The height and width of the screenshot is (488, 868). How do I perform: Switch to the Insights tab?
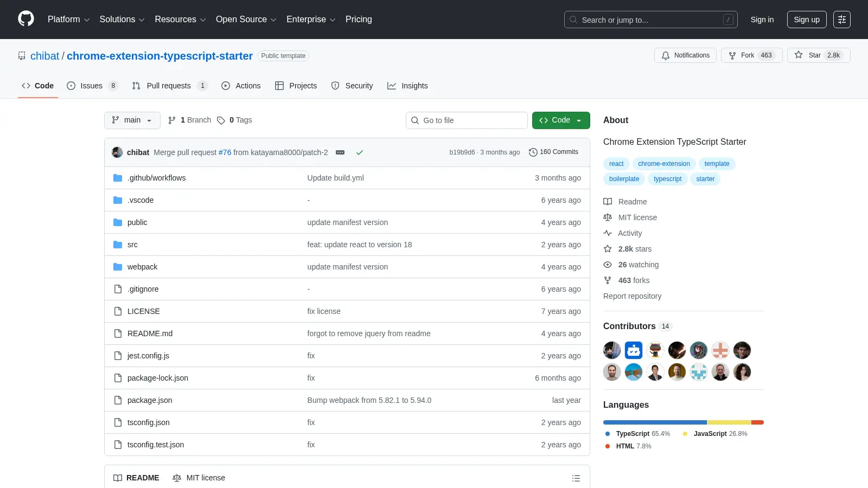coord(407,86)
